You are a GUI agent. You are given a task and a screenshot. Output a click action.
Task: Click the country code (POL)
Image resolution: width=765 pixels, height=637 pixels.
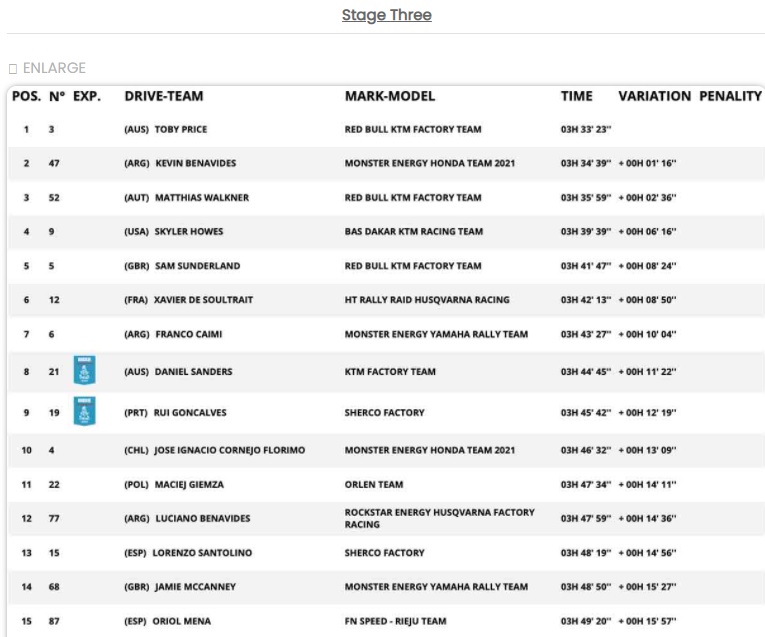[136, 484]
